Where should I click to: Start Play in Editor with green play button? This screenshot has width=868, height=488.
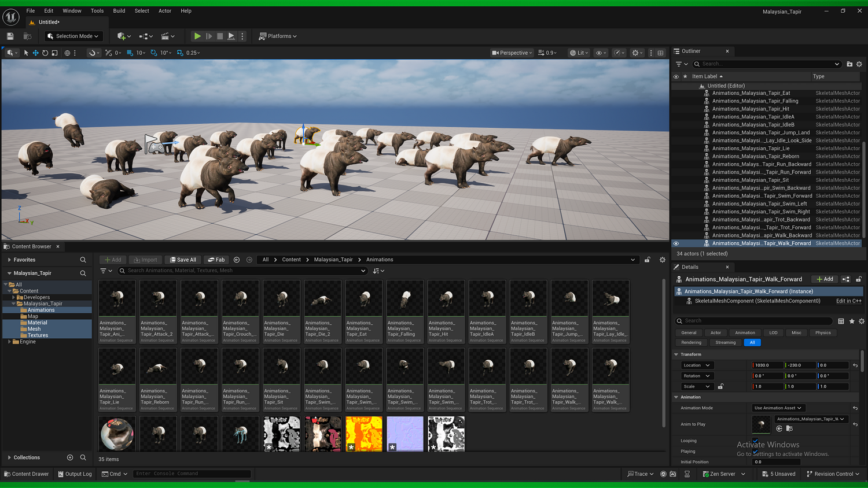tap(197, 36)
